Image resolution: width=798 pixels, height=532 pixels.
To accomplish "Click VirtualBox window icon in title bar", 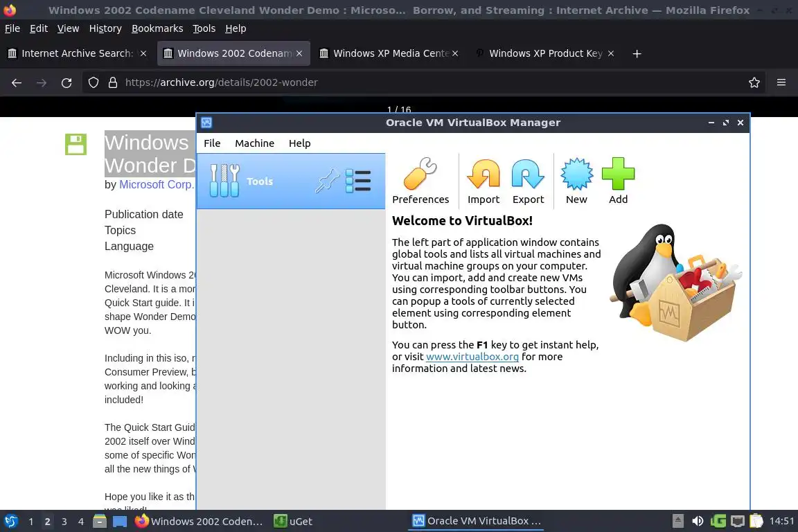I will pos(206,123).
